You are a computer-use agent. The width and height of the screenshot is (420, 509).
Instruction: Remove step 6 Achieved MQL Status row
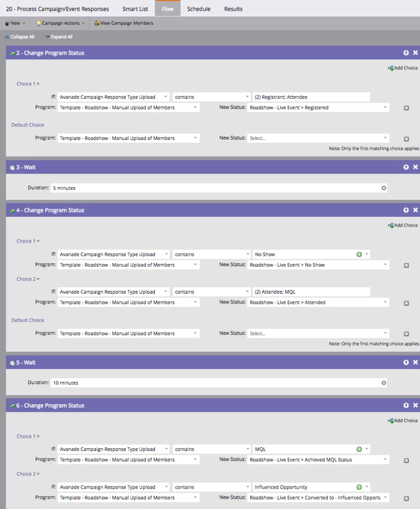[x=406, y=460]
